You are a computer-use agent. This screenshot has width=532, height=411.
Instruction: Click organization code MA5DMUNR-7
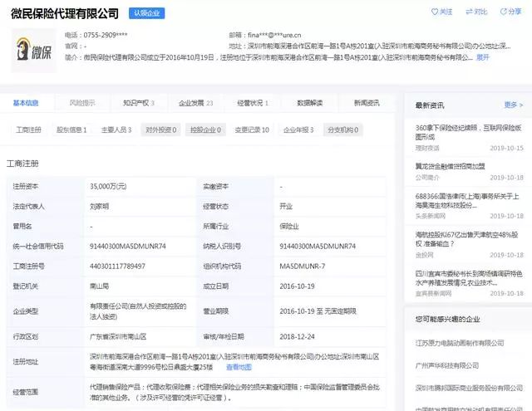pyautogui.click(x=303, y=267)
